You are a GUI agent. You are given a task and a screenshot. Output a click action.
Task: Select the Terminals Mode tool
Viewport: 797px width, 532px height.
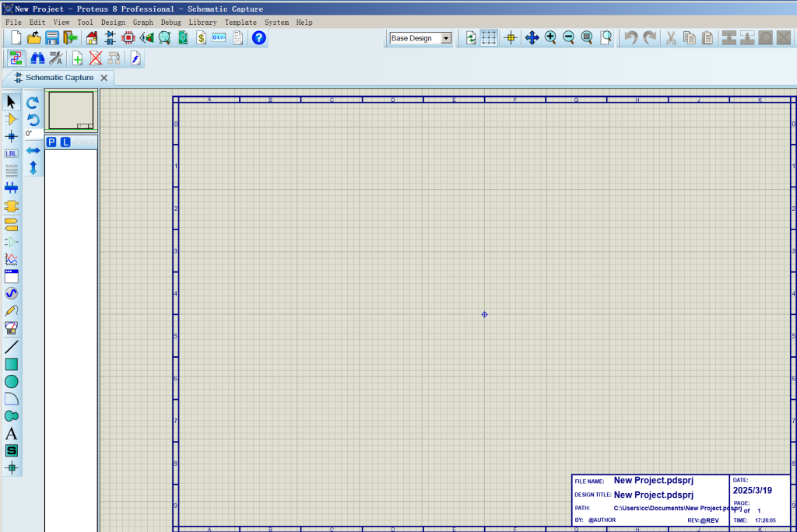point(11,223)
